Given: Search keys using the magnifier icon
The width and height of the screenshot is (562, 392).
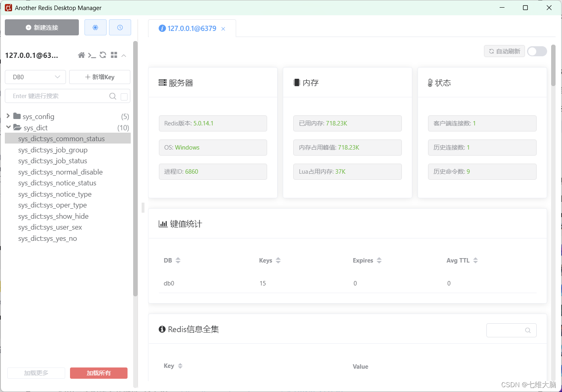Looking at the screenshot, I should tap(113, 96).
